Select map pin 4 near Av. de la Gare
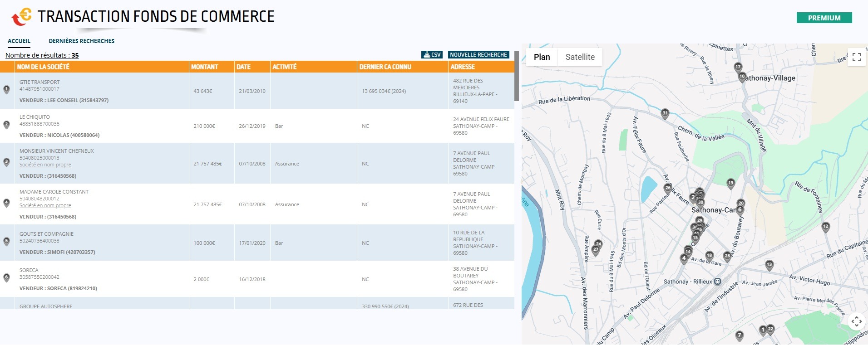Screen dimensions: 868x345 coord(684,259)
